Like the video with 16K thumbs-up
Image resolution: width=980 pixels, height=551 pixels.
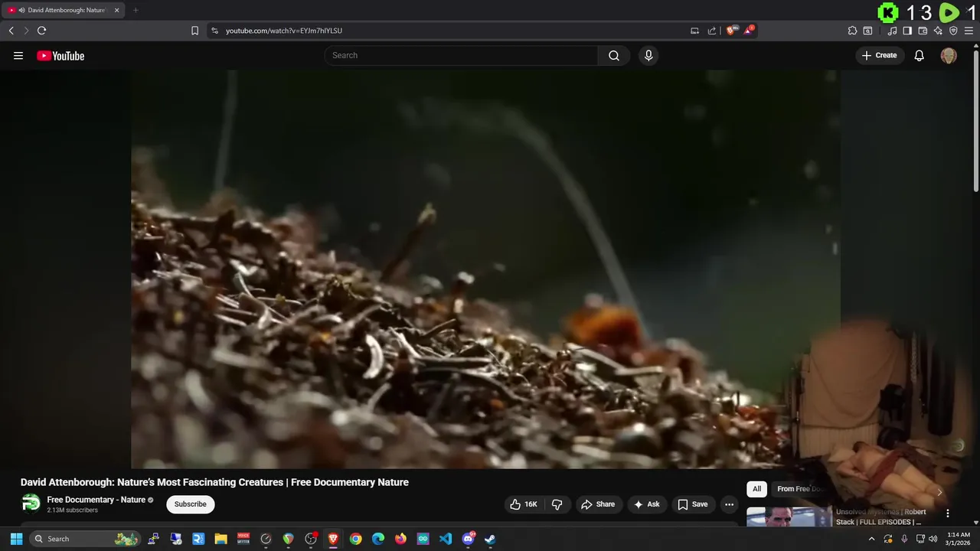tap(524, 504)
